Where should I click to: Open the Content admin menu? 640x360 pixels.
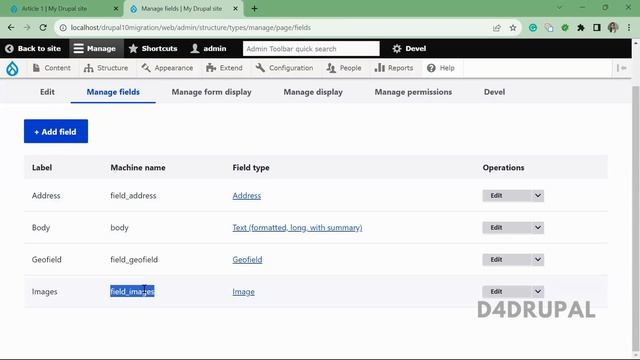tap(51, 68)
